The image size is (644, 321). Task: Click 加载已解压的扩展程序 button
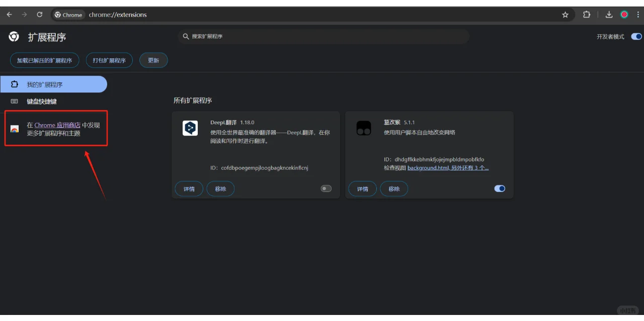pyautogui.click(x=45, y=60)
